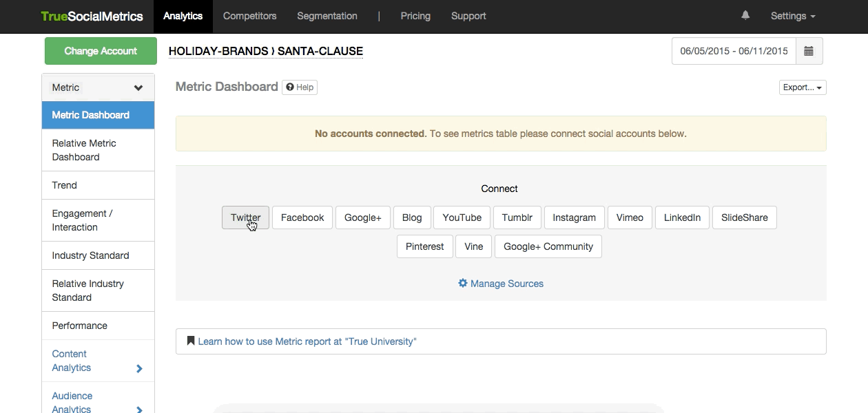Go to the Pricing page

(415, 16)
